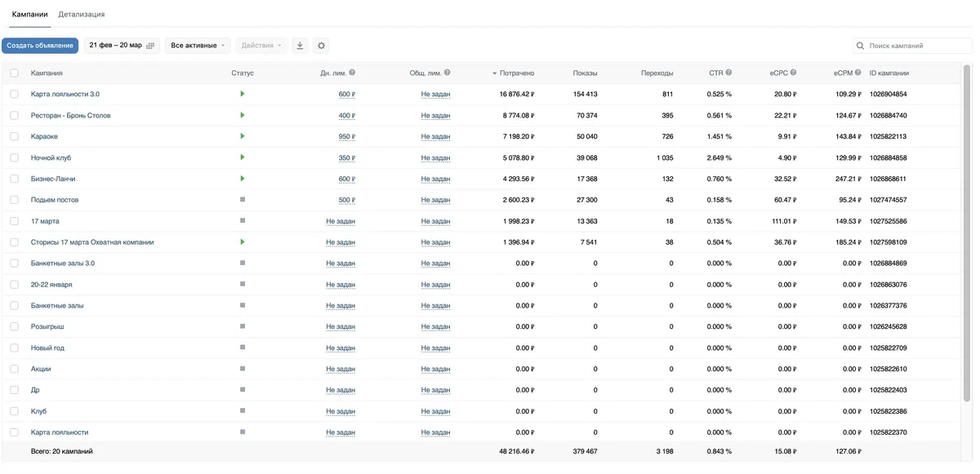The image size is (980, 474).
Task: Click help icon next to Дн. лим.
Action: [352, 73]
